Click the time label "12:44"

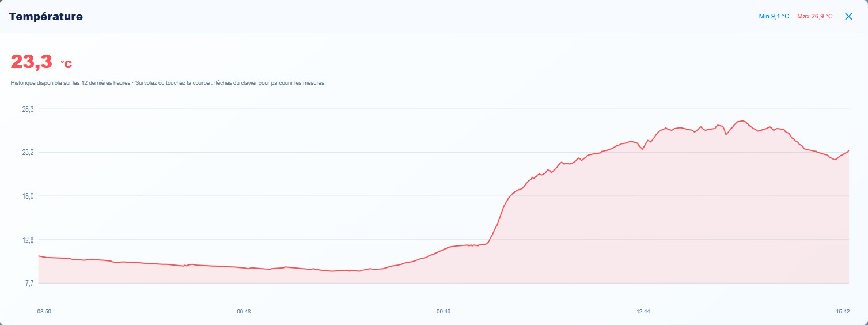(x=643, y=311)
